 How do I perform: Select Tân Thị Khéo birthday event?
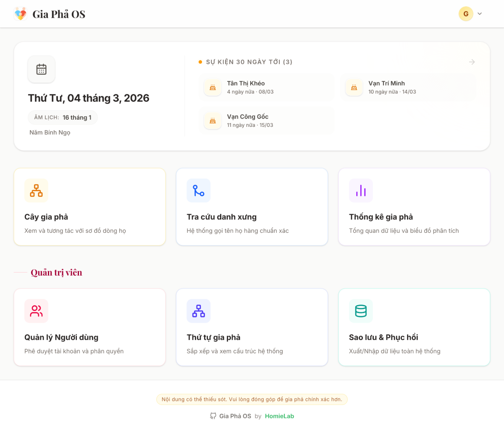point(266,87)
